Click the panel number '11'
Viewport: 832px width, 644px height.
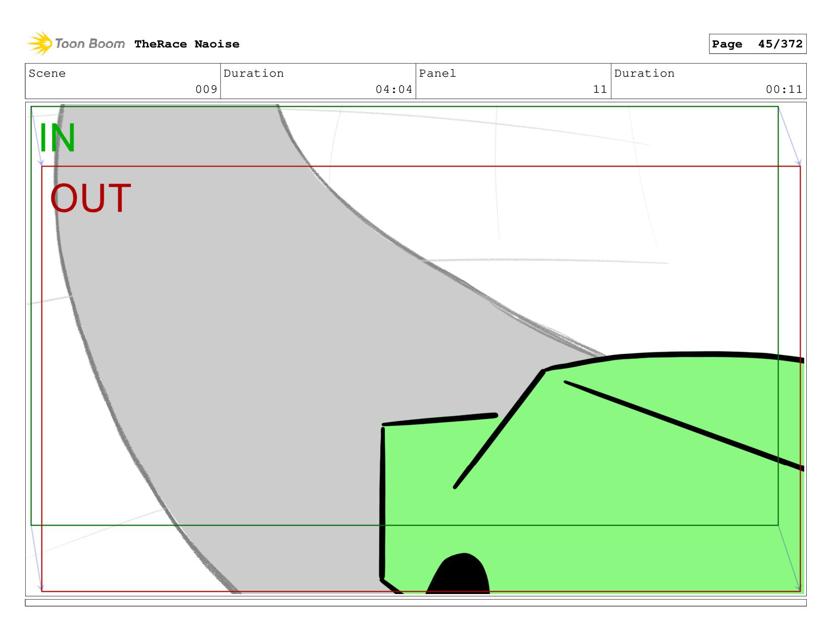[600, 89]
